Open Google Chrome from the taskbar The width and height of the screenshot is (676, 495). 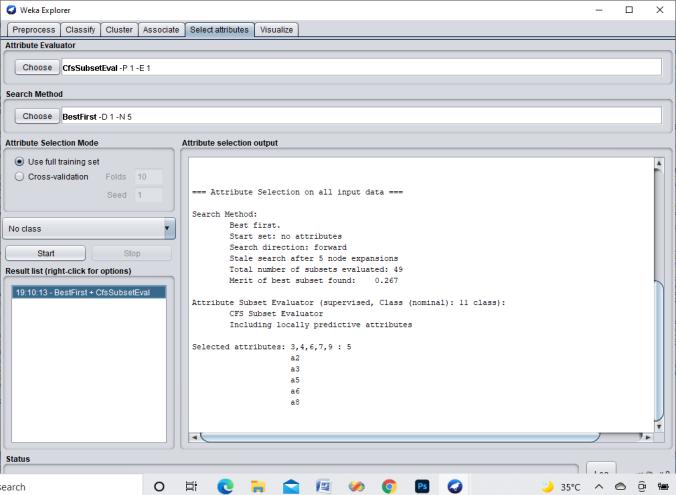coord(389,486)
